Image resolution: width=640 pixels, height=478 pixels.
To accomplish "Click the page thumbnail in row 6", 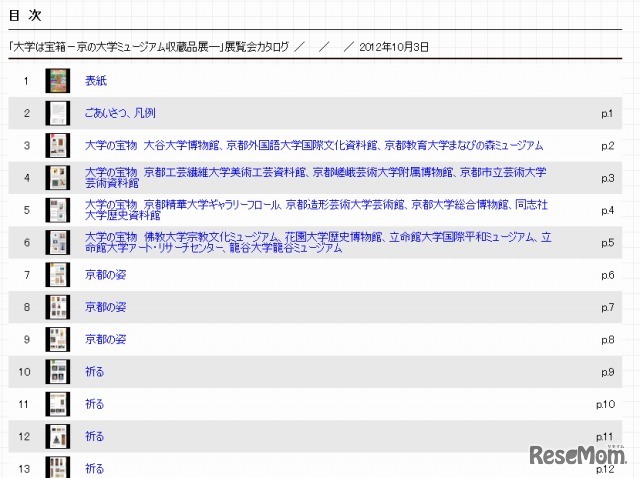I will pyautogui.click(x=58, y=242).
